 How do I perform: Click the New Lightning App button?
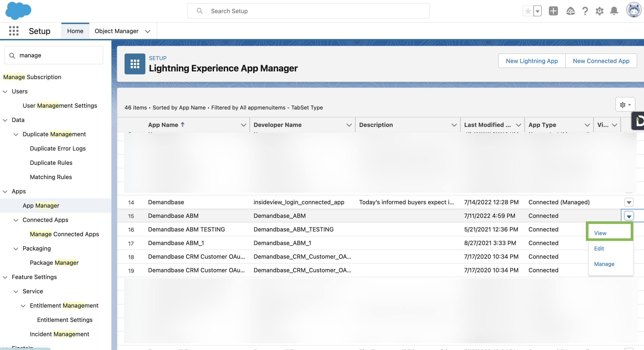[x=531, y=61]
